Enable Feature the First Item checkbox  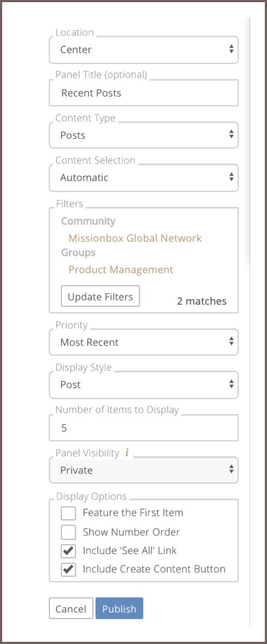[68, 513]
